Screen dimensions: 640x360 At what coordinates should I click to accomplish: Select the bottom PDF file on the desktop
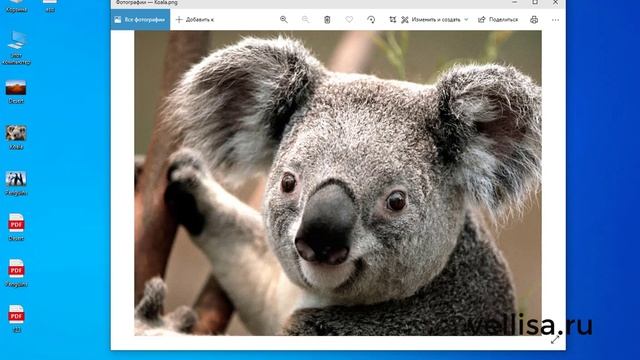tap(16, 319)
